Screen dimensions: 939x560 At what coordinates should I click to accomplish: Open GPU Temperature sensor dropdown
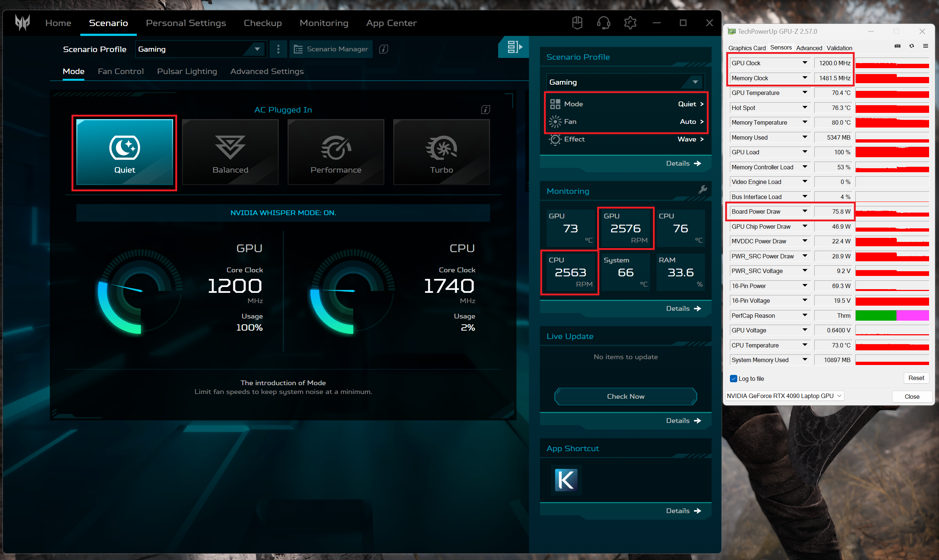(x=805, y=92)
